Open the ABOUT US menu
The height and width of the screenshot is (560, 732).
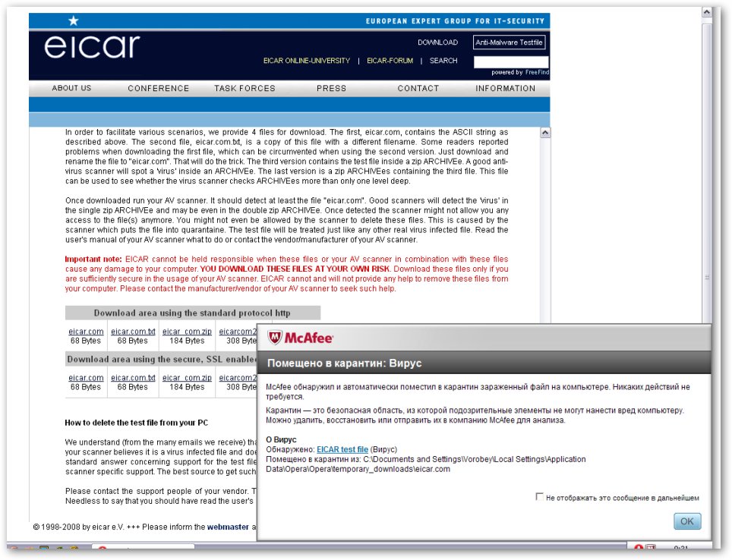(x=71, y=88)
